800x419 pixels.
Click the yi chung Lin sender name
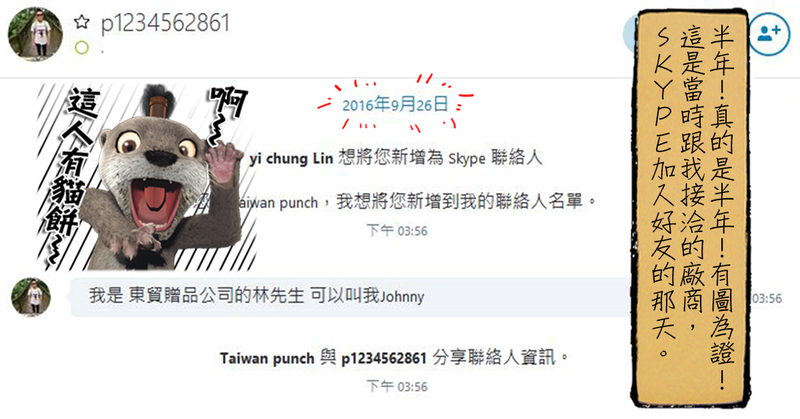[x=291, y=159]
